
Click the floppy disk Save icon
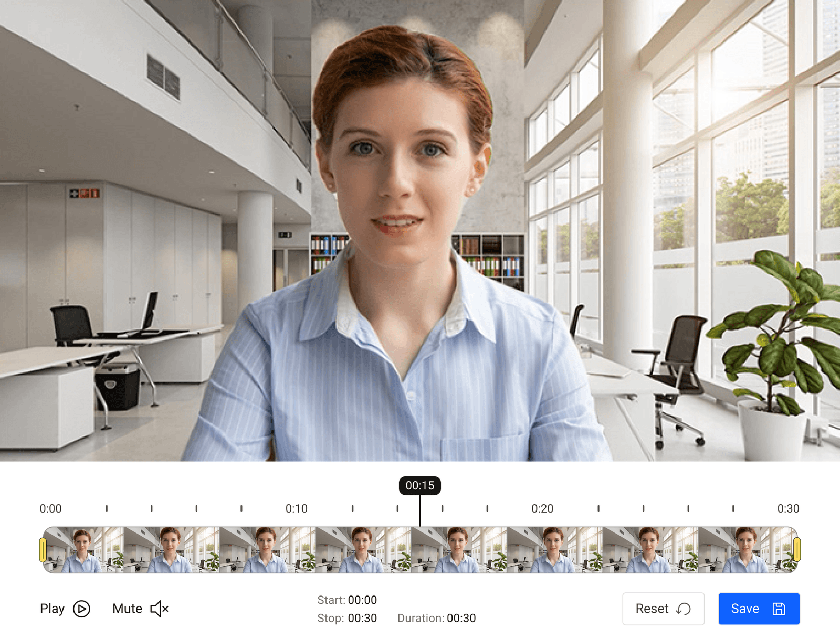pyautogui.click(x=779, y=609)
